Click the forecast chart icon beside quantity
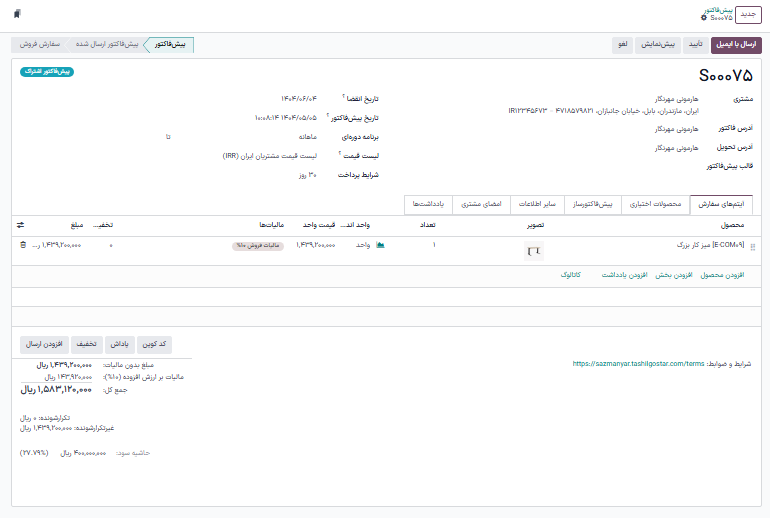This screenshot has height=518, width=770. 380,245
